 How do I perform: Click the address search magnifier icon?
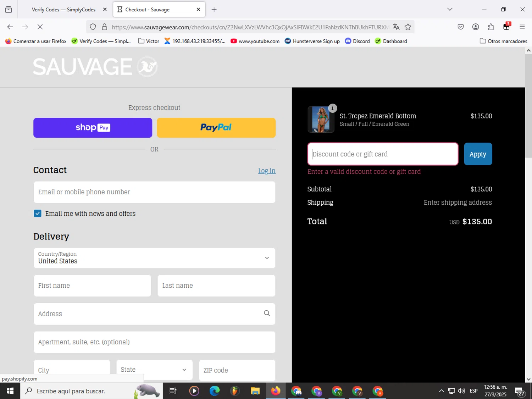267,313
